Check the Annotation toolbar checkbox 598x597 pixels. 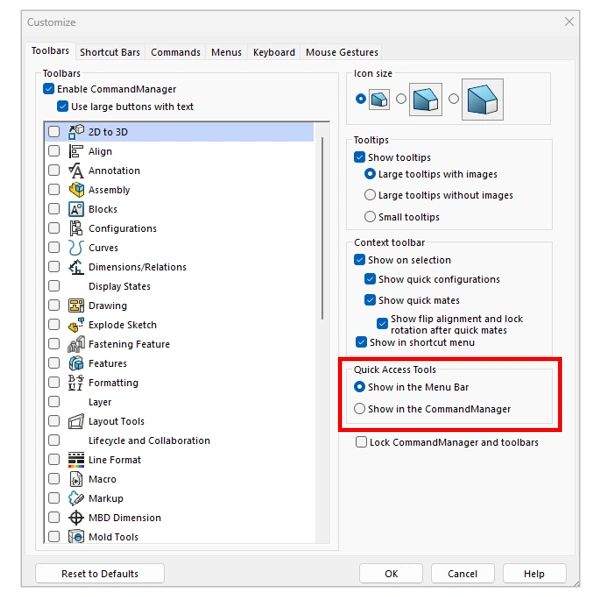(x=54, y=171)
